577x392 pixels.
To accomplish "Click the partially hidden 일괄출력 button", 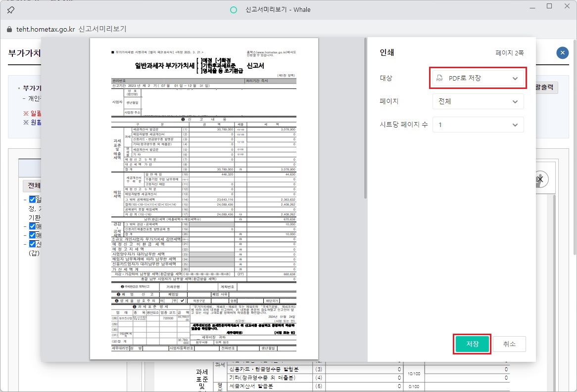I will (x=547, y=87).
